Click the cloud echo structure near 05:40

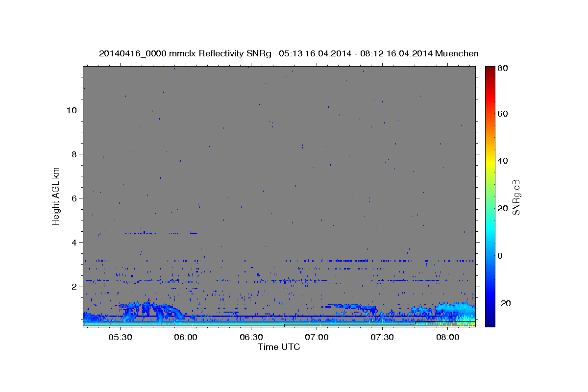pyautogui.click(x=152, y=311)
